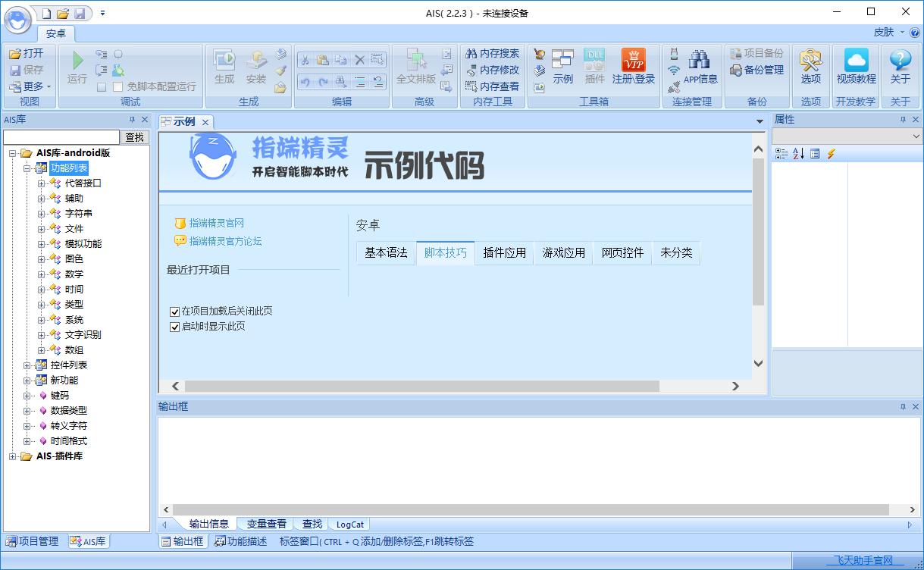Click the broom clean icon in 生成 group
Screen dimensions: 924x570
pyautogui.click(x=280, y=70)
